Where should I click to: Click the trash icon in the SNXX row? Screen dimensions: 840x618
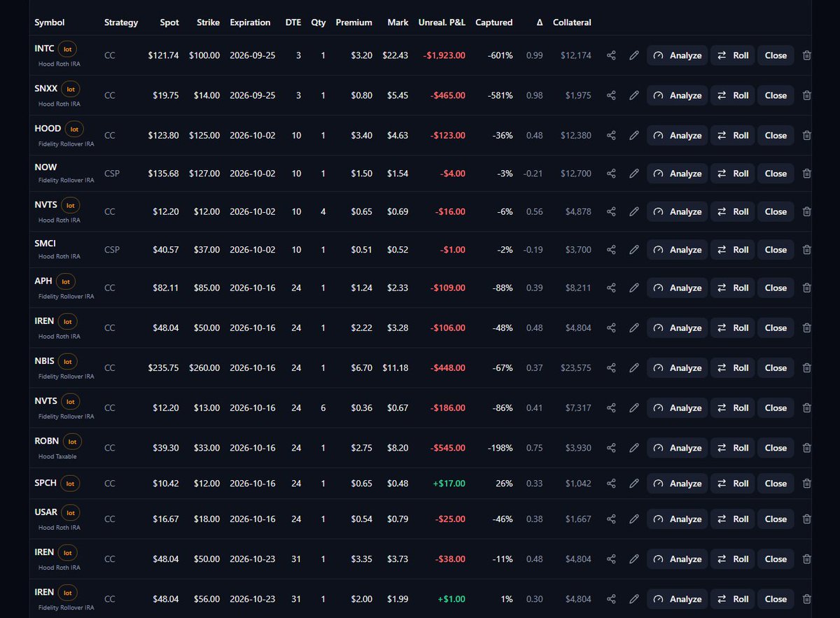pos(806,95)
